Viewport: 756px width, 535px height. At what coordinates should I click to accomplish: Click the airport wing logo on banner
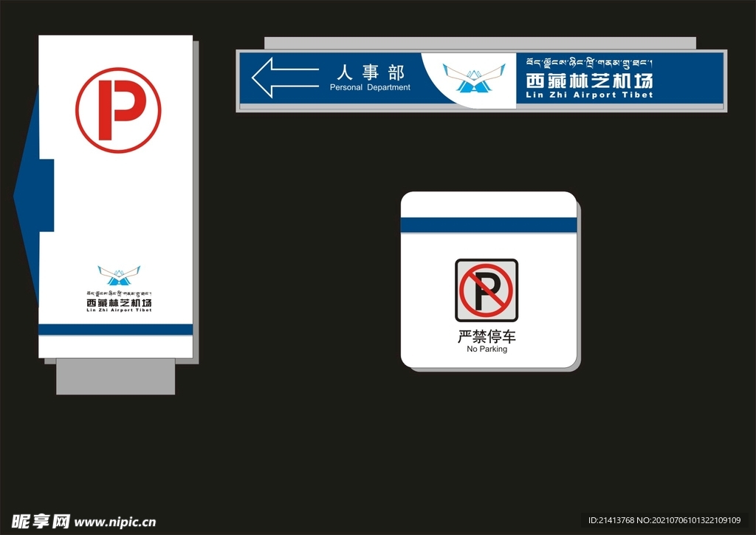pyautogui.click(x=475, y=78)
